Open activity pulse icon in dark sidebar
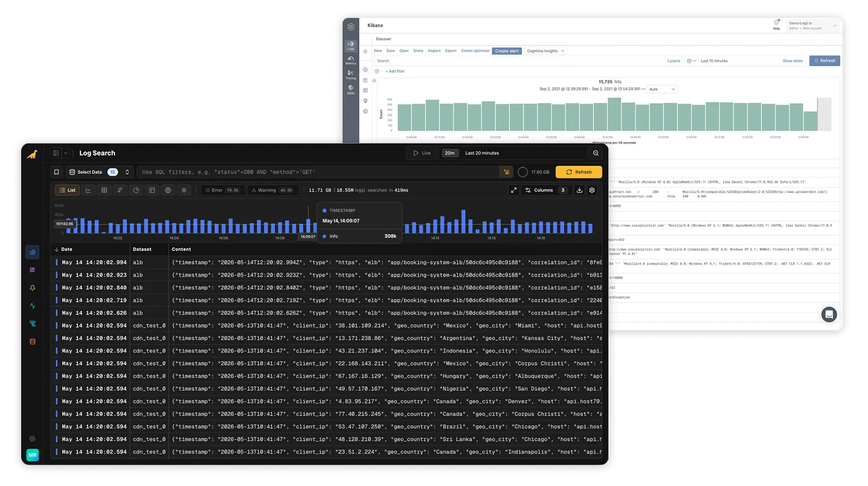The height and width of the screenshot is (486, 868). point(33,306)
